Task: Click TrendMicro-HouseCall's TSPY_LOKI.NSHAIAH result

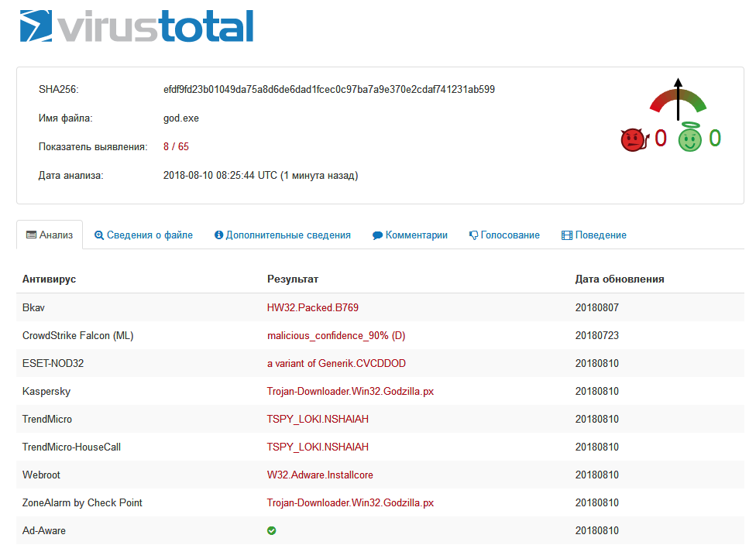Action: pyautogui.click(x=318, y=447)
